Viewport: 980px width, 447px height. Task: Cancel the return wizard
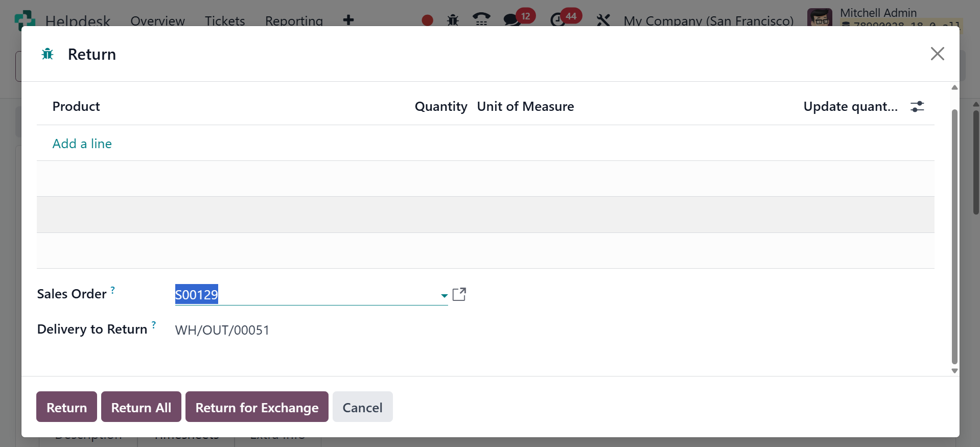click(362, 407)
